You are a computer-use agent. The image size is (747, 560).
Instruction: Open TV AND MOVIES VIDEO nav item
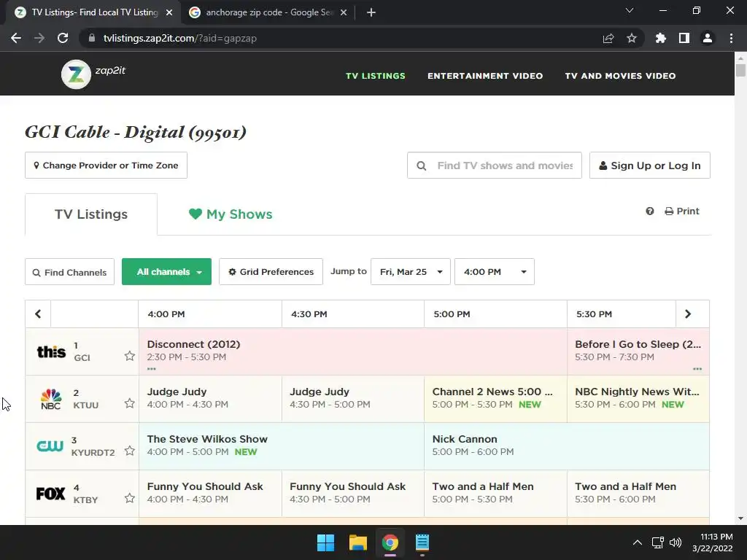pos(620,76)
